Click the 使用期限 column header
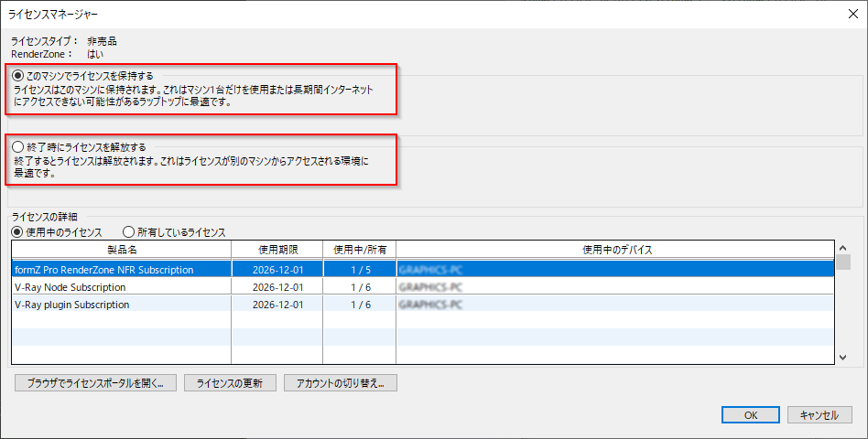Viewport: 868px width, 439px height. click(277, 250)
